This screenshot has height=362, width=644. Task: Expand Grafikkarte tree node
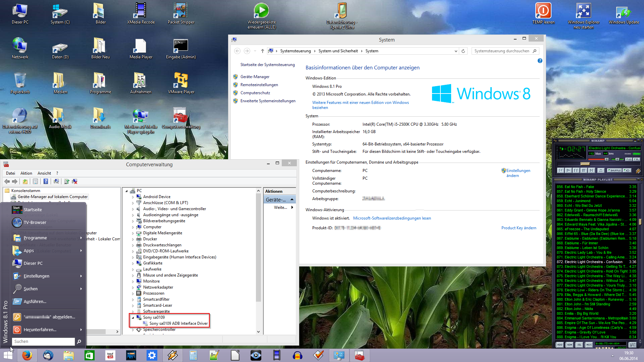click(x=133, y=263)
